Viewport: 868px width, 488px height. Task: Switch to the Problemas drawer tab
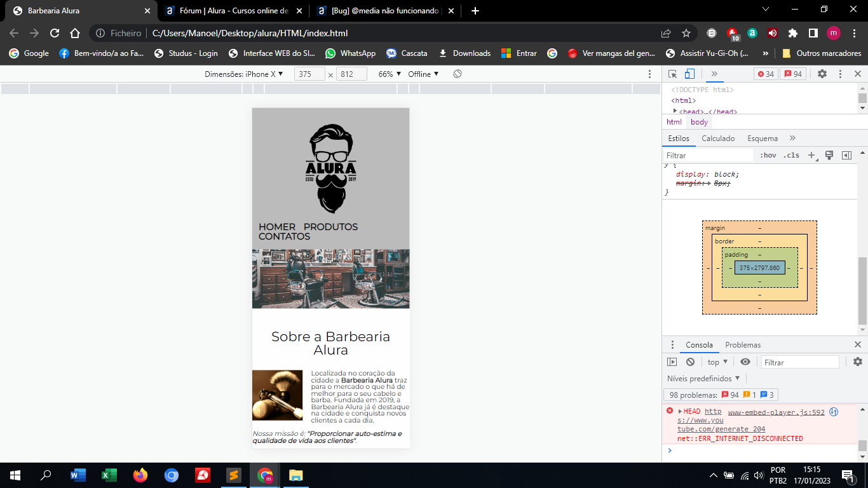click(743, 345)
